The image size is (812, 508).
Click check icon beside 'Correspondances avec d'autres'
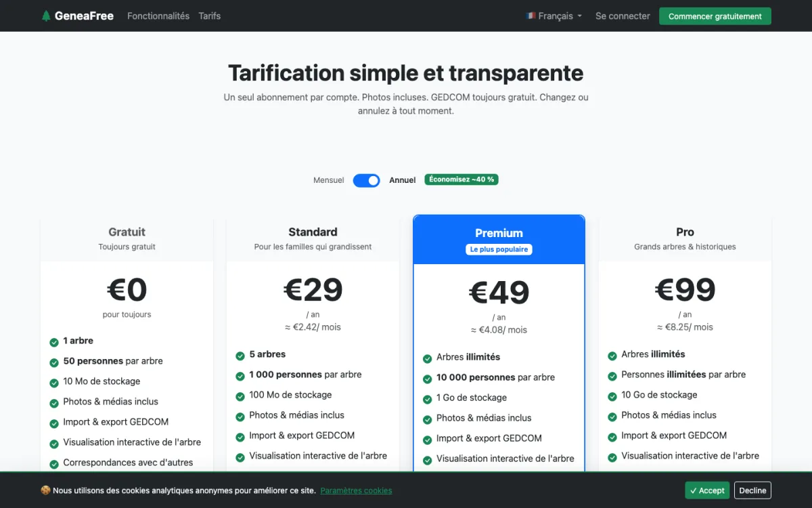click(x=54, y=464)
